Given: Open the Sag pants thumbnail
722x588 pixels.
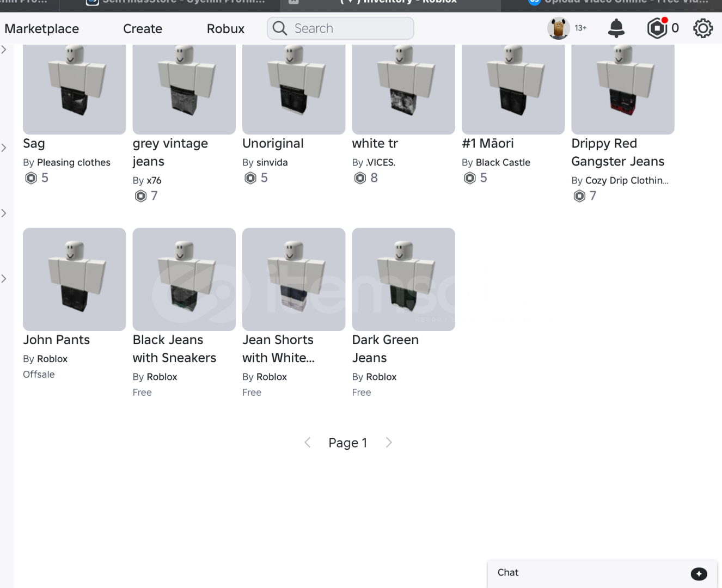Looking at the screenshot, I should [75, 89].
